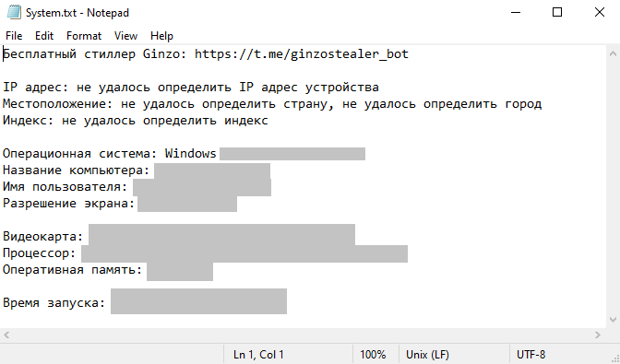Click the Unix (LF) line ending indicator

tap(427, 355)
